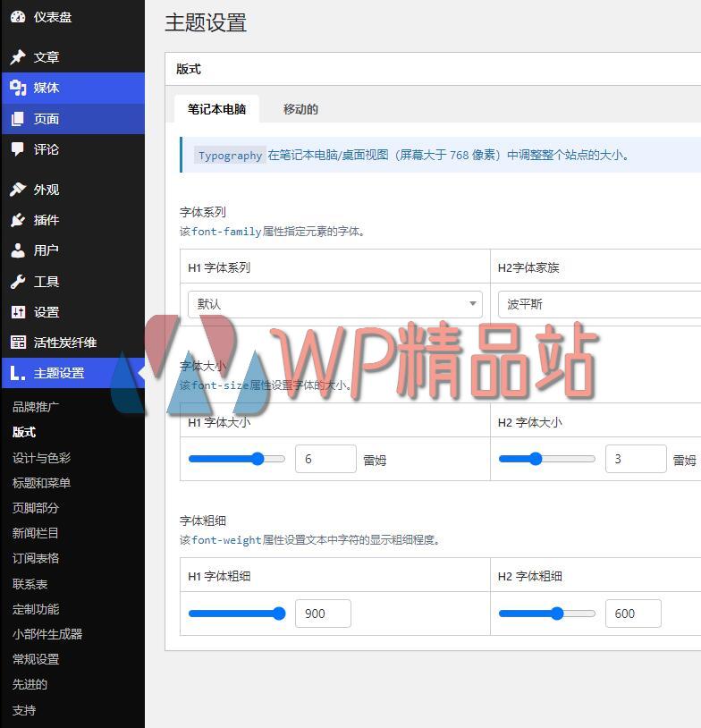Go to the 媒体 library menu
This screenshot has height=728, width=701.
pyautogui.click(x=73, y=88)
